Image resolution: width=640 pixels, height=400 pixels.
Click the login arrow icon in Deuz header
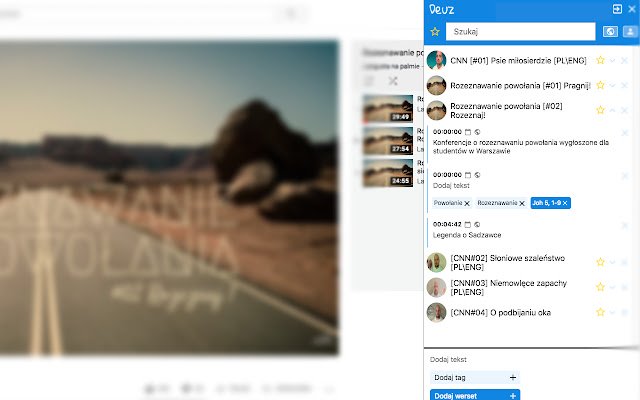click(617, 9)
